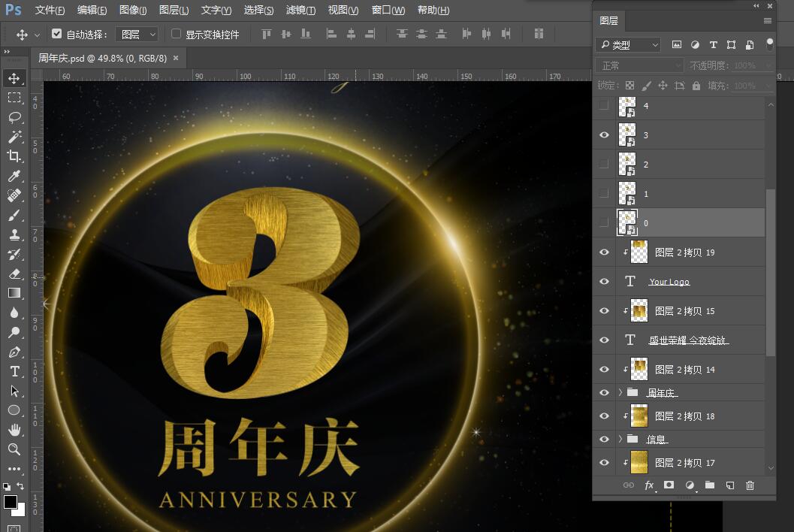
Task: Open the 编辑(E) menu
Action: pyautogui.click(x=92, y=10)
